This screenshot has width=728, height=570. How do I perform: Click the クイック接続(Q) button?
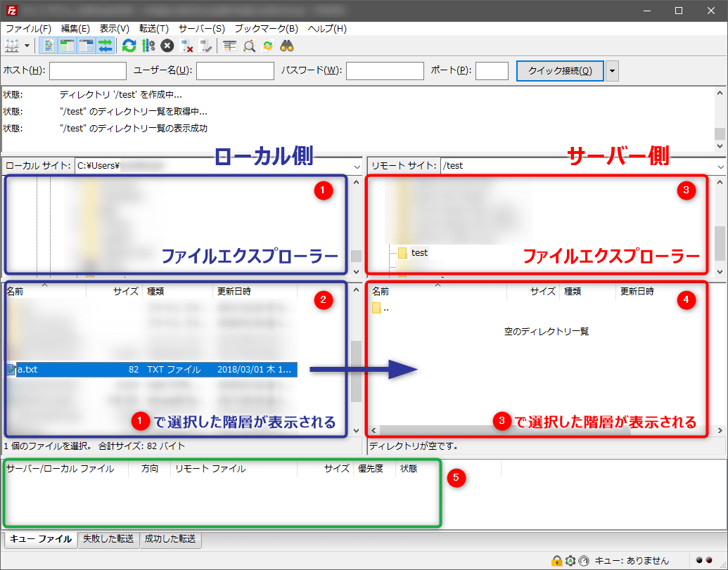[x=560, y=71]
